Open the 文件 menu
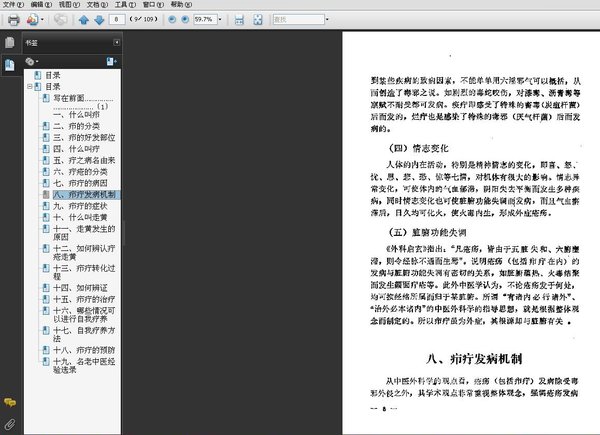This screenshot has height=435, width=600. (x=13, y=5)
